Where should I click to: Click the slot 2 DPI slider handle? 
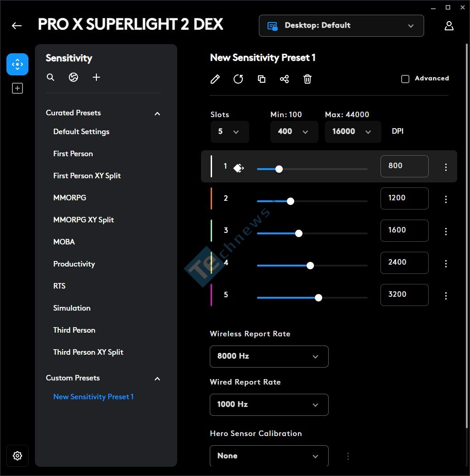(291, 201)
